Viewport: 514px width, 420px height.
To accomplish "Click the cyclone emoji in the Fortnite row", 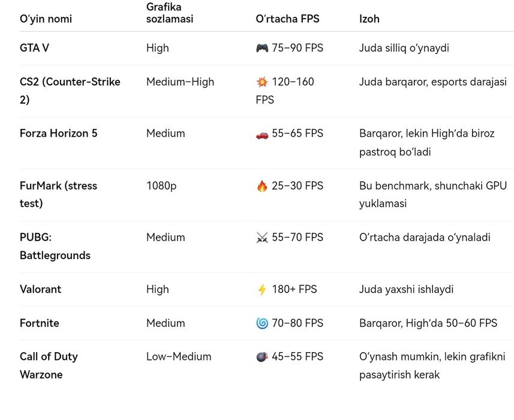I will [262, 323].
